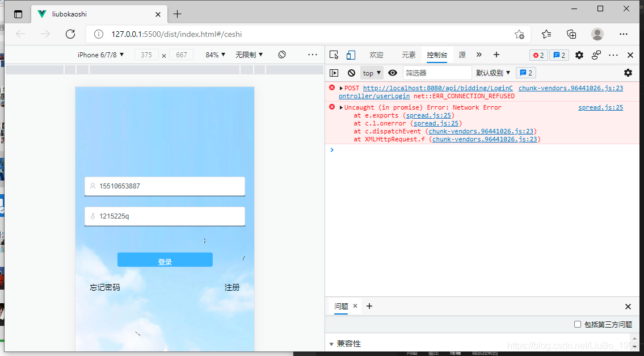
Task: Click the site info icon in the address bar
Action: click(99, 34)
